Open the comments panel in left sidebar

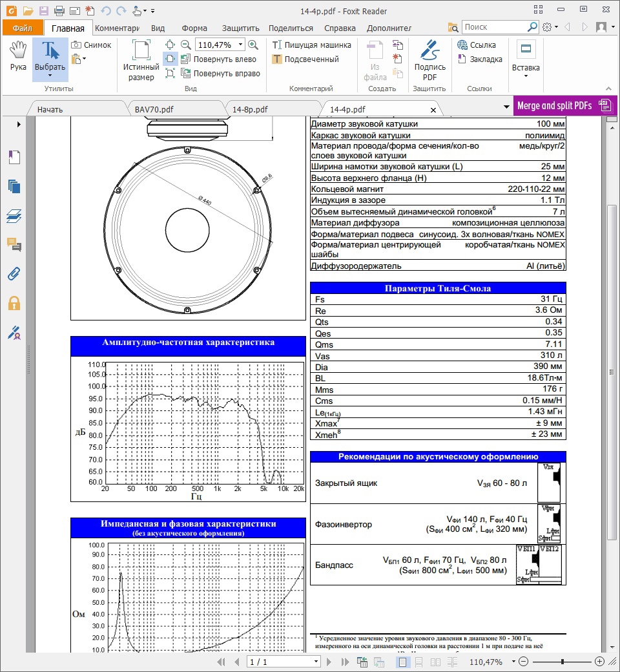click(x=14, y=244)
